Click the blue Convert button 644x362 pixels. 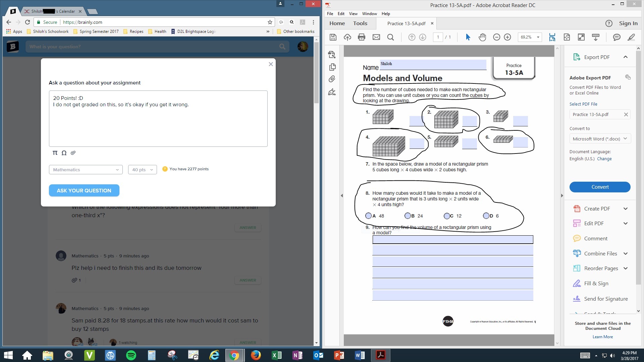click(x=600, y=187)
